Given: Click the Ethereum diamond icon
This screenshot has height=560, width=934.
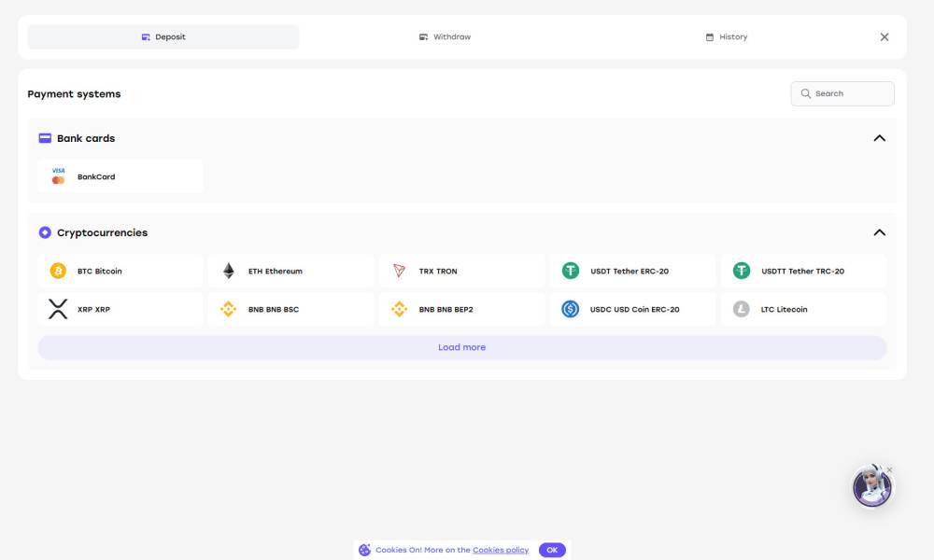Looking at the screenshot, I should click(229, 271).
